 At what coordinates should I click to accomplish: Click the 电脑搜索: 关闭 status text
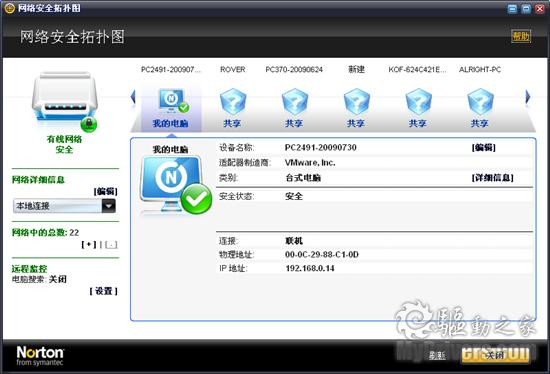point(39,279)
